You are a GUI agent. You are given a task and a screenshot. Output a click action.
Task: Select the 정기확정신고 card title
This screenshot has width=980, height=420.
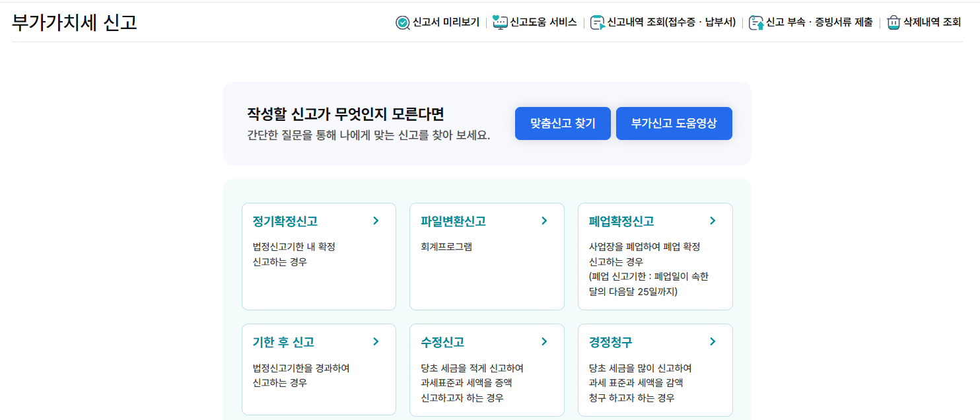(x=285, y=221)
